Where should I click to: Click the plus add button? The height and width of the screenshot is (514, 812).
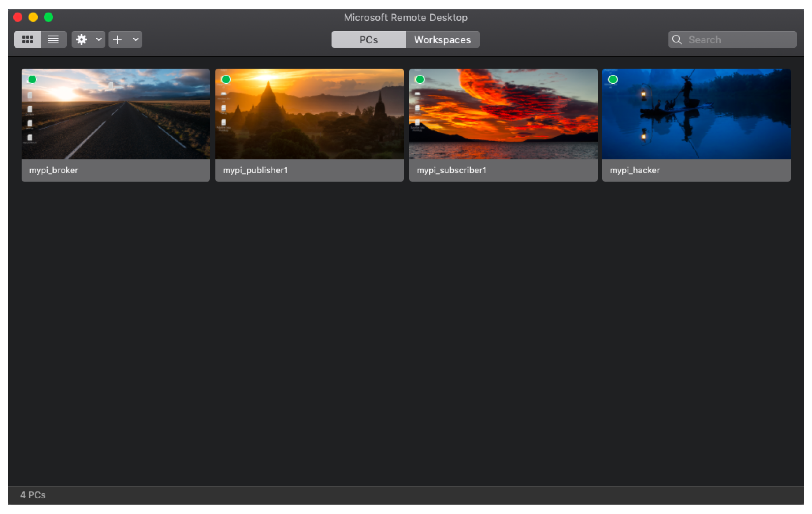tap(117, 40)
